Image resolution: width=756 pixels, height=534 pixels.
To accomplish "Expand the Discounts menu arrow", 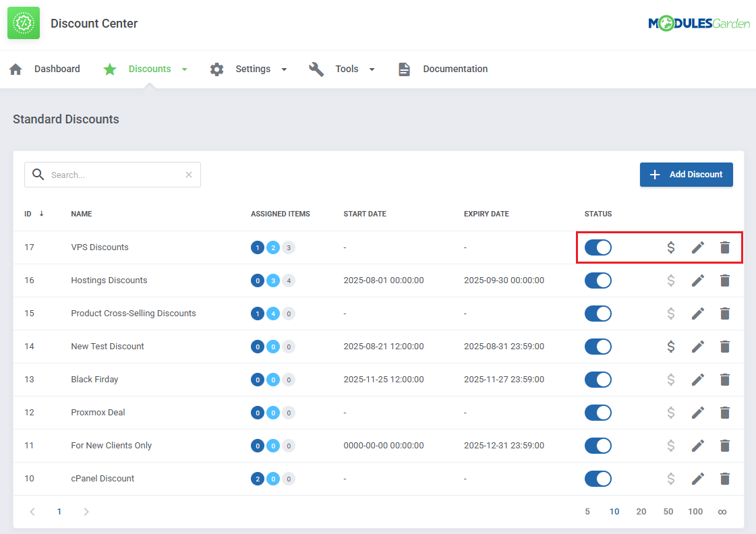I will pyautogui.click(x=185, y=69).
